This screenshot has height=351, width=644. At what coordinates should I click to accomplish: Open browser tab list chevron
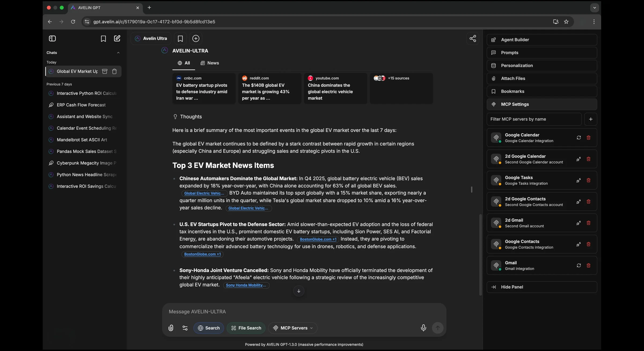point(594,8)
